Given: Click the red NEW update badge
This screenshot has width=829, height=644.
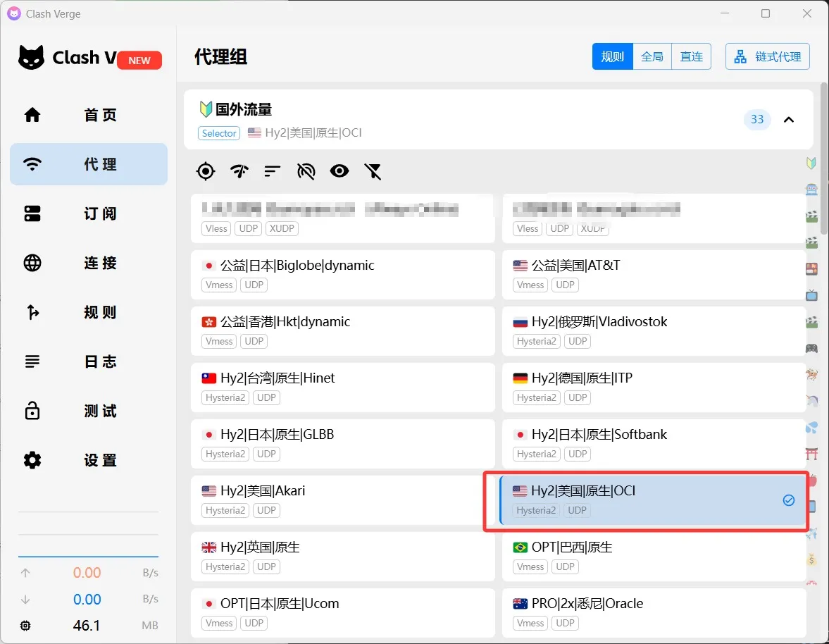Looking at the screenshot, I should click(x=139, y=61).
